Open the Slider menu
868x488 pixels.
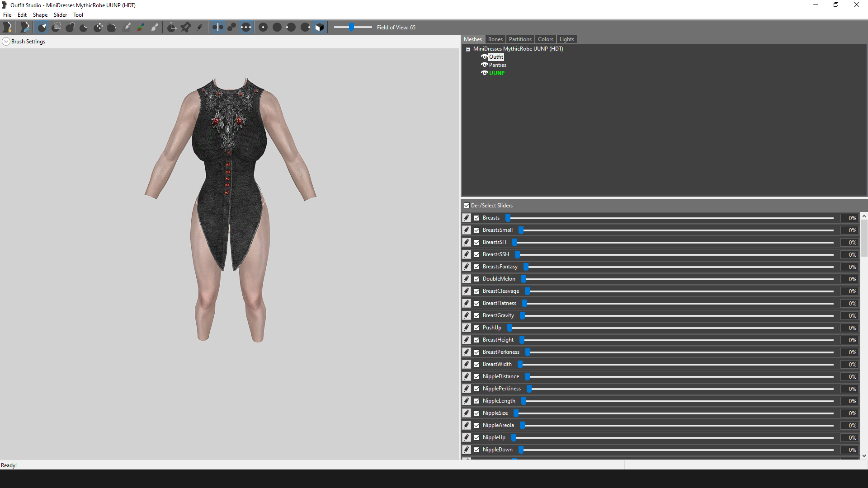click(x=60, y=15)
